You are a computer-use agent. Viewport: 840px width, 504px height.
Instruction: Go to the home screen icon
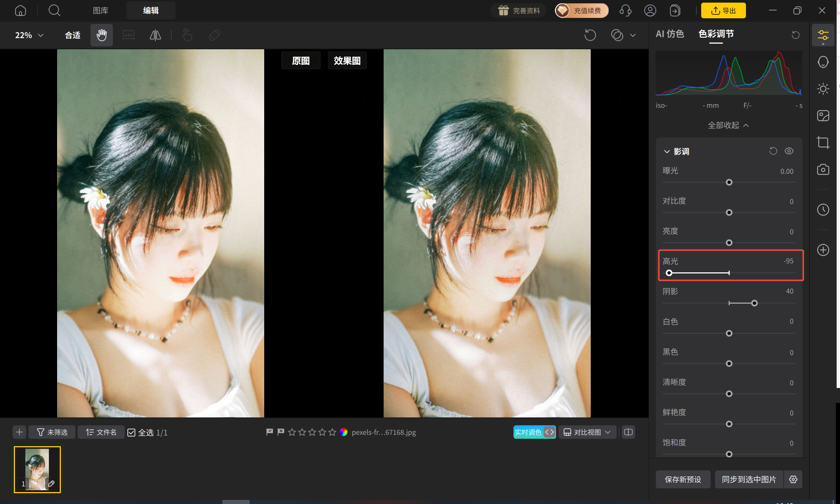point(21,10)
